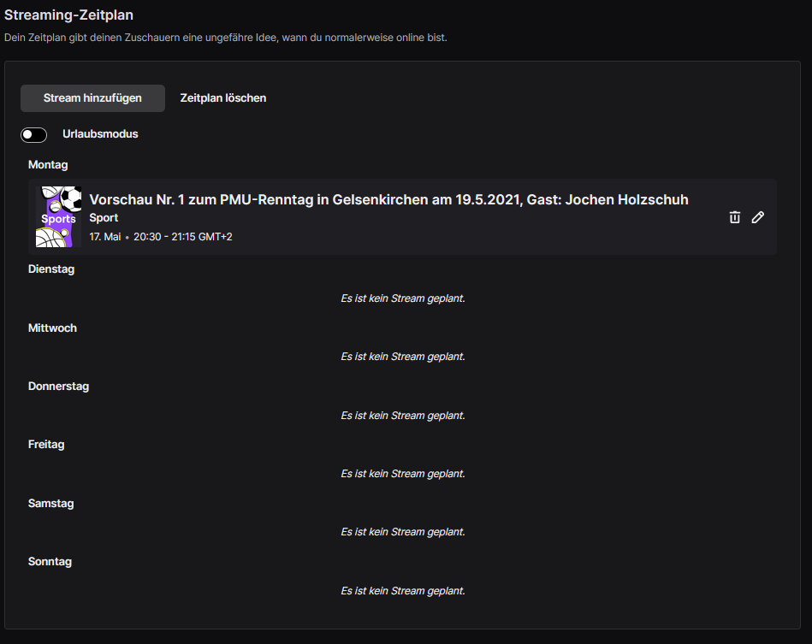812x644 pixels.
Task: Click the Stream hinzufügen button
Action: [92, 98]
